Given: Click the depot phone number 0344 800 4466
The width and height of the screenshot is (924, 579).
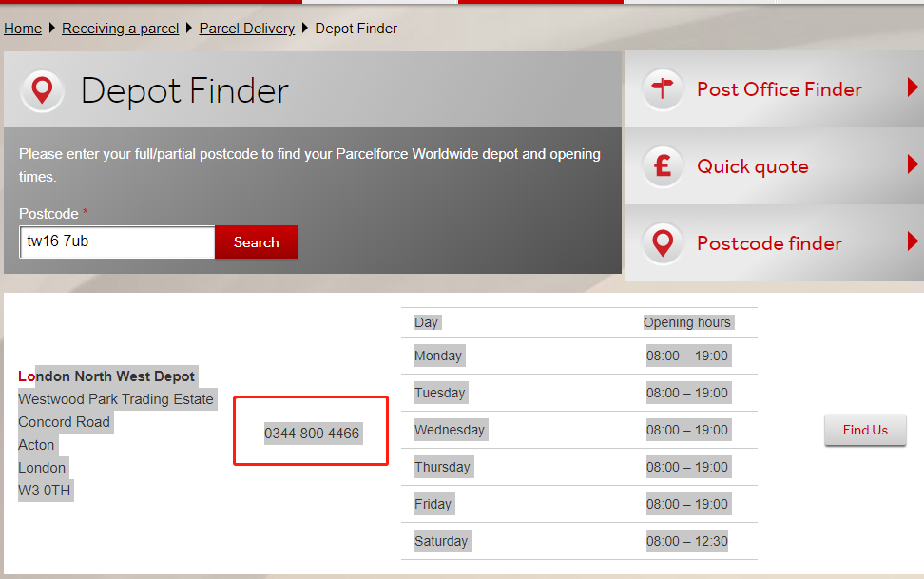Looking at the screenshot, I should [312, 434].
